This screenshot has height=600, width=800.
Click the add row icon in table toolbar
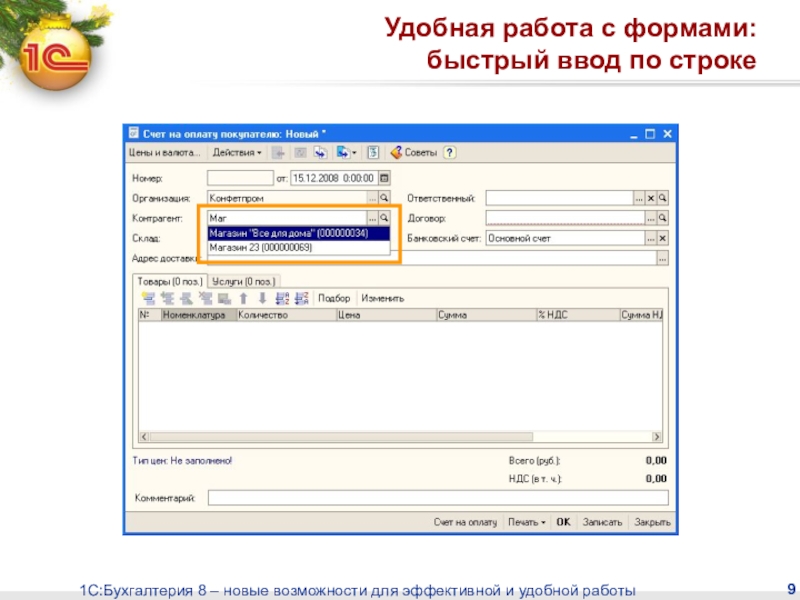pyautogui.click(x=148, y=298)
